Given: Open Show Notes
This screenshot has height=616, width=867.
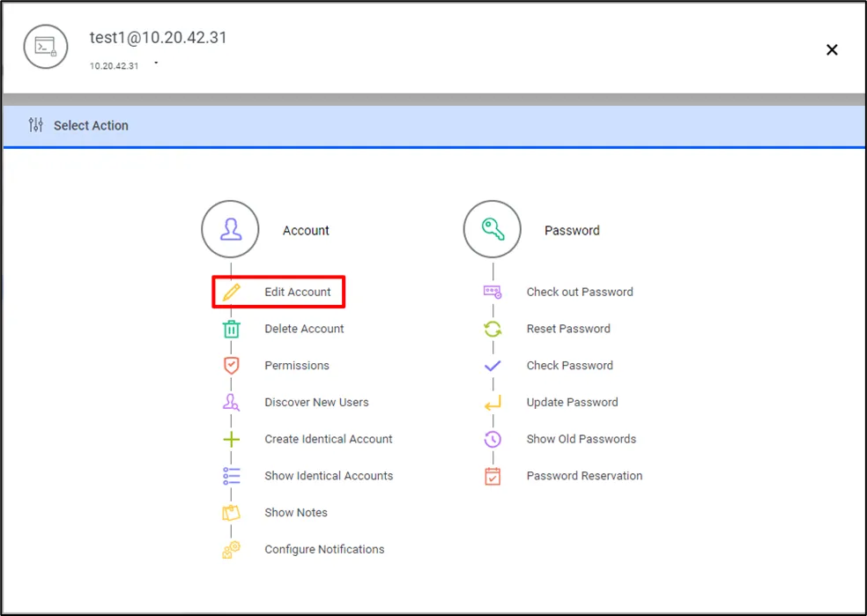Looking at the screenshot, I should pyautogui.click(x=296, y=513).
